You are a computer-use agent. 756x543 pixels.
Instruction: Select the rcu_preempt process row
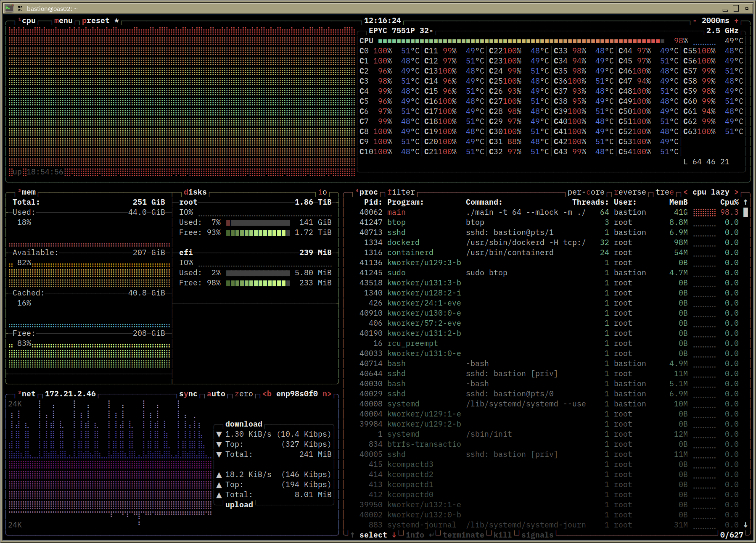(549, 343)
